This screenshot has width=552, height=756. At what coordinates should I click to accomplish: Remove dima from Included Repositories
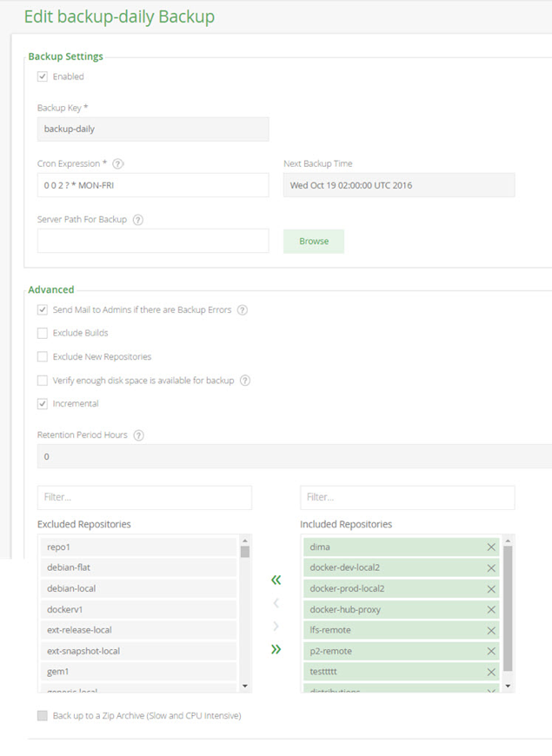pyautogui.click(x=491, y=547)
